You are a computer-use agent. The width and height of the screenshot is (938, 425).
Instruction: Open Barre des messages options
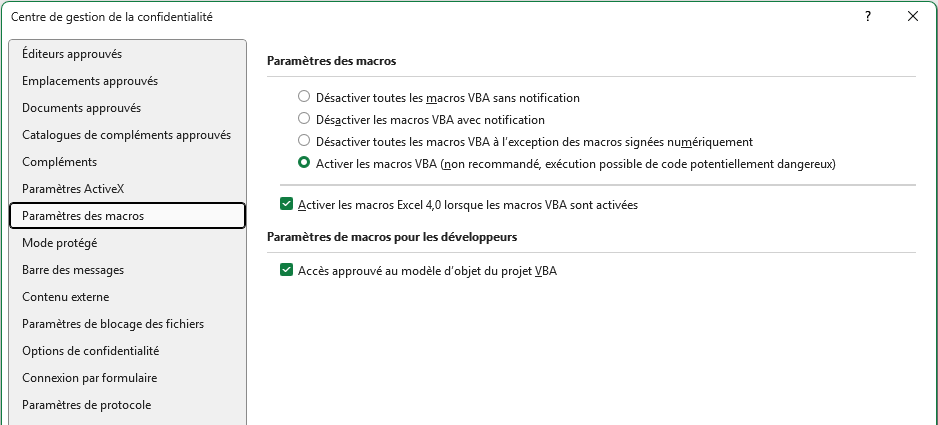pyautogui.click(x=73, y=270)
